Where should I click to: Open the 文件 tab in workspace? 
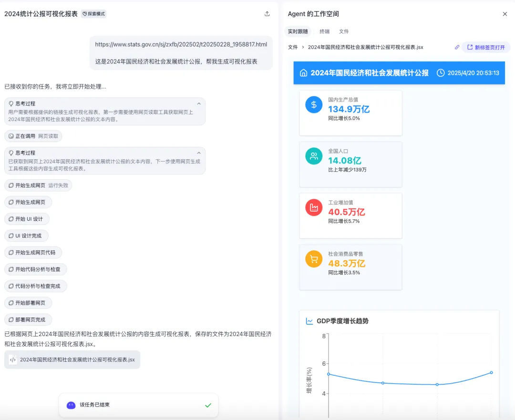[x=344, y=31]
